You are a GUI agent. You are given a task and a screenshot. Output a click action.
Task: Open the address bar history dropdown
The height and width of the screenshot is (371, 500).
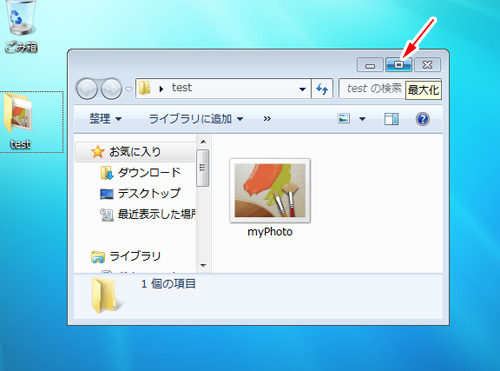pos(302,89)
